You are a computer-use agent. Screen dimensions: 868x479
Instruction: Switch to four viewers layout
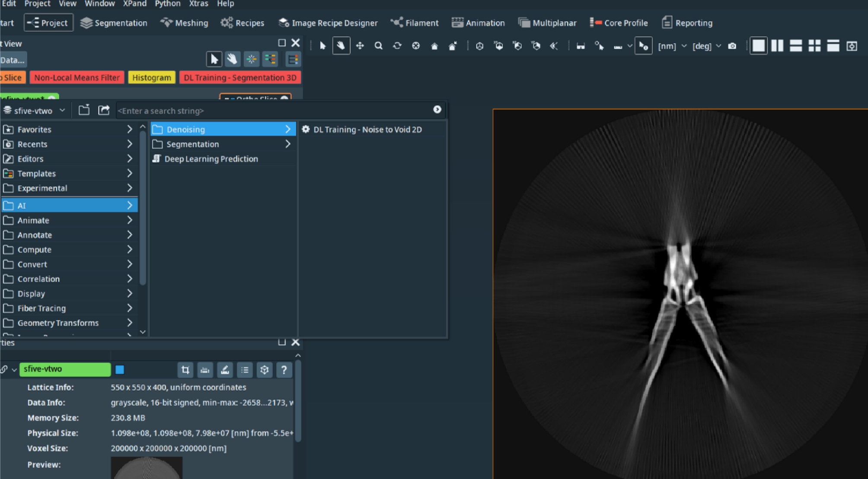(x=814, y=46)
